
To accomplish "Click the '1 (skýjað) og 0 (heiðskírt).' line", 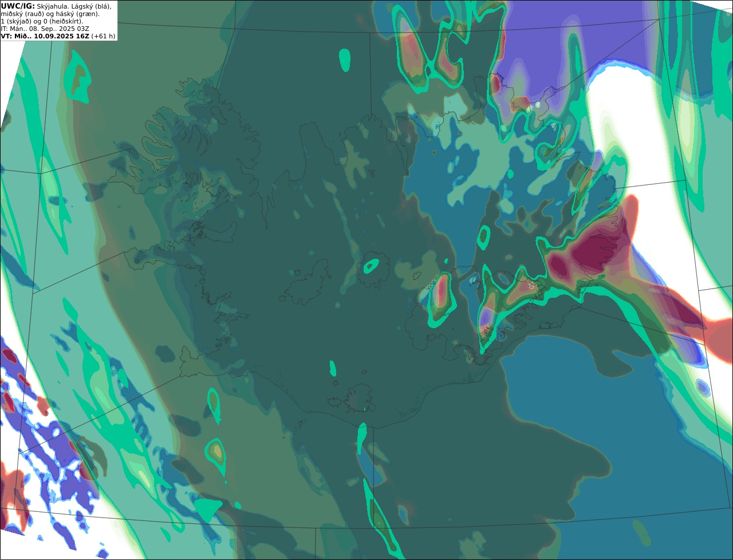I will pyautogui.click(x=42, y=21).
